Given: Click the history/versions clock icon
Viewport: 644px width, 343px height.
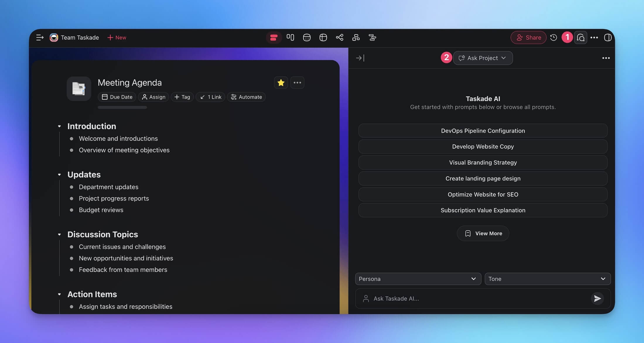Looking at the screenshot, I should 554,38.
